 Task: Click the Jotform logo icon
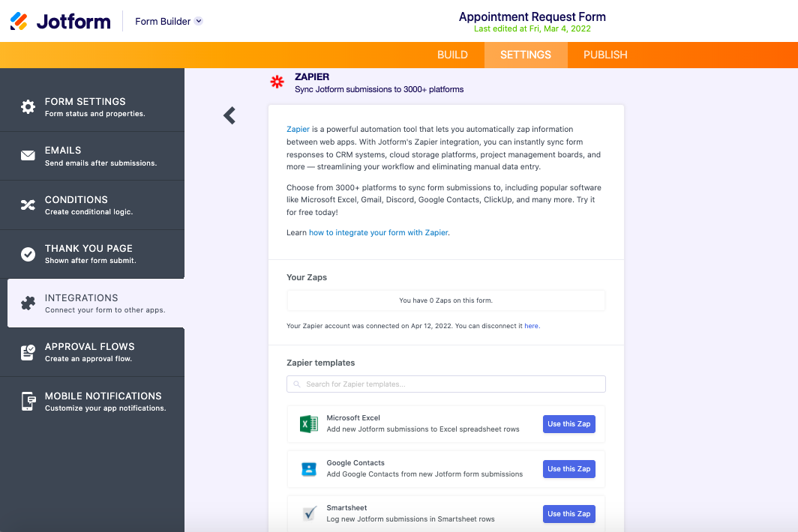(19, 21)
